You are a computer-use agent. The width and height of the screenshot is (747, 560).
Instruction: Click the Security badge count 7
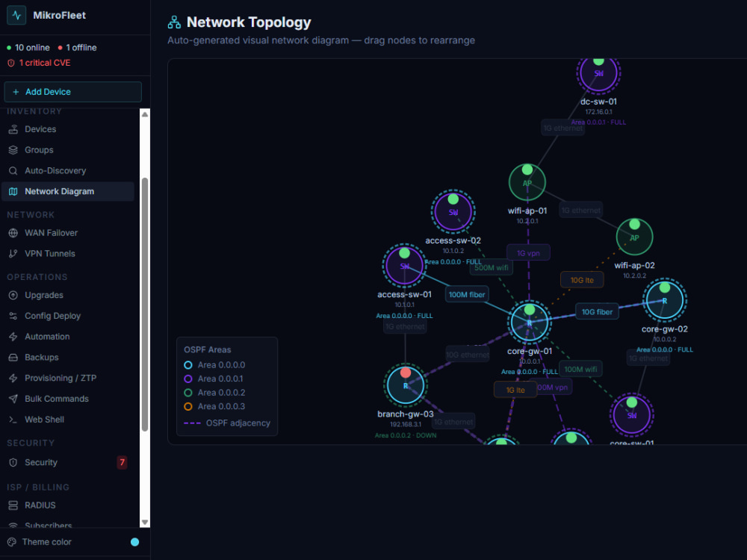[x=123, y=462]
